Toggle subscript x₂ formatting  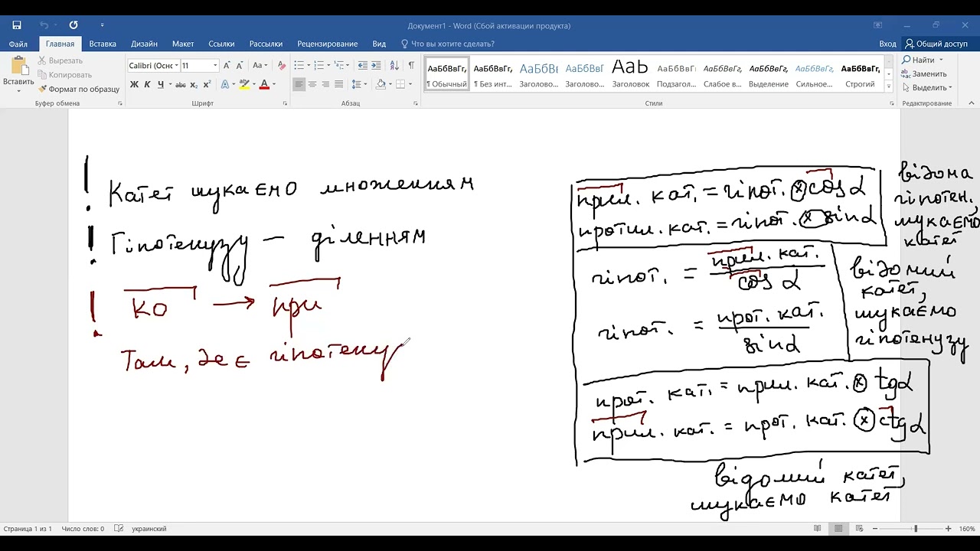click(x=194, y=84)
